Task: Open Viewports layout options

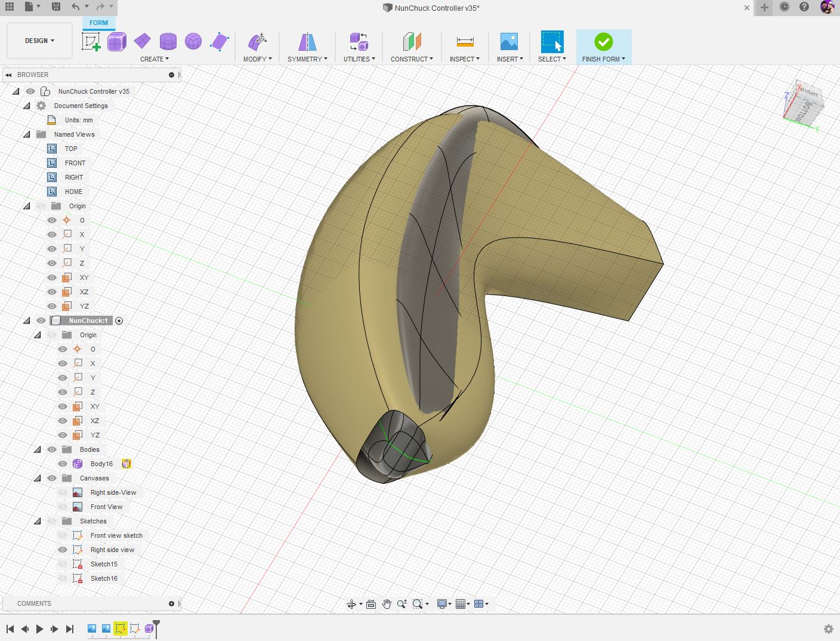Action: click(478, 604)
